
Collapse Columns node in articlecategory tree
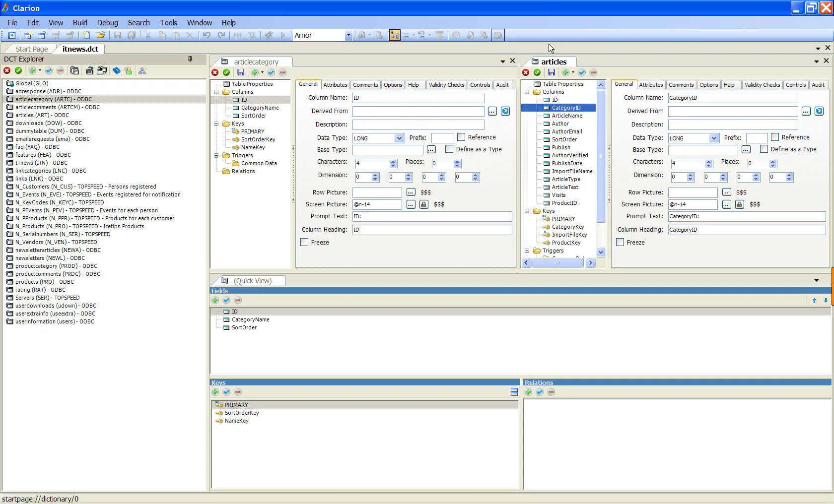pos(216,92)
